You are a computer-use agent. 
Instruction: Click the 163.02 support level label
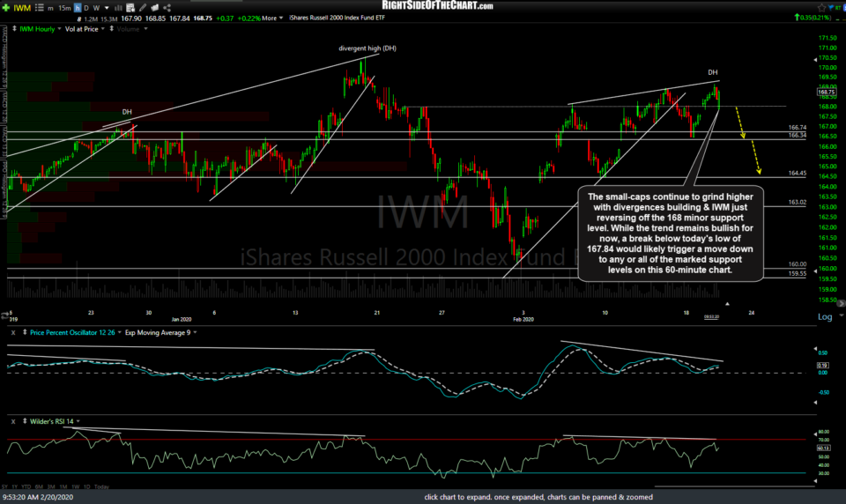(x=798, y=203)
